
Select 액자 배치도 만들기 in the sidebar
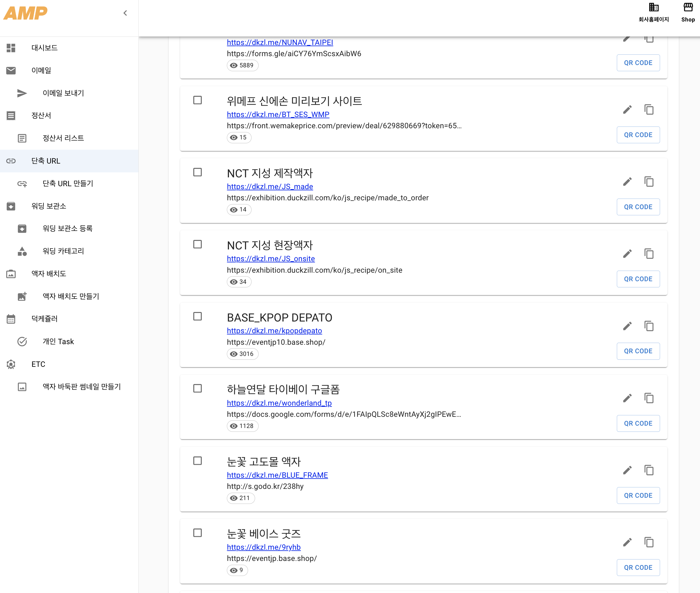click(71, 296)
